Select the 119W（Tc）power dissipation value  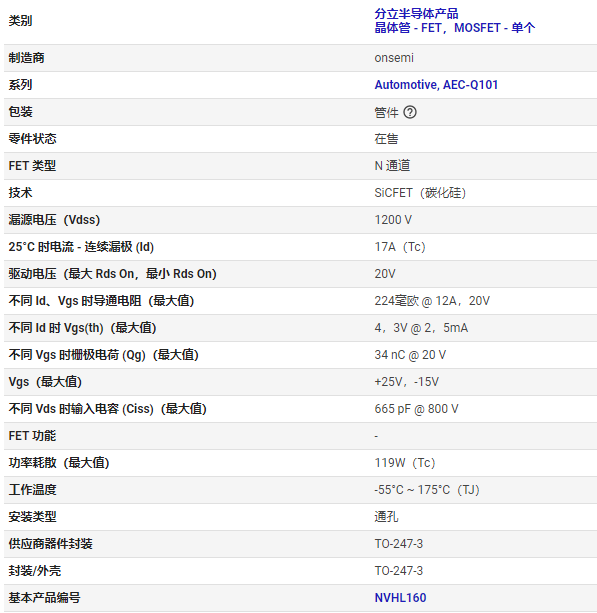coord(405,462)
